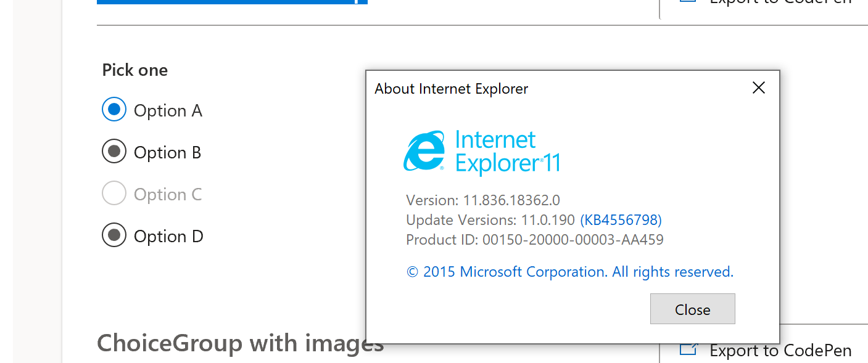
Task: Click the blue progress bar at the top
Action: (231, 2)
